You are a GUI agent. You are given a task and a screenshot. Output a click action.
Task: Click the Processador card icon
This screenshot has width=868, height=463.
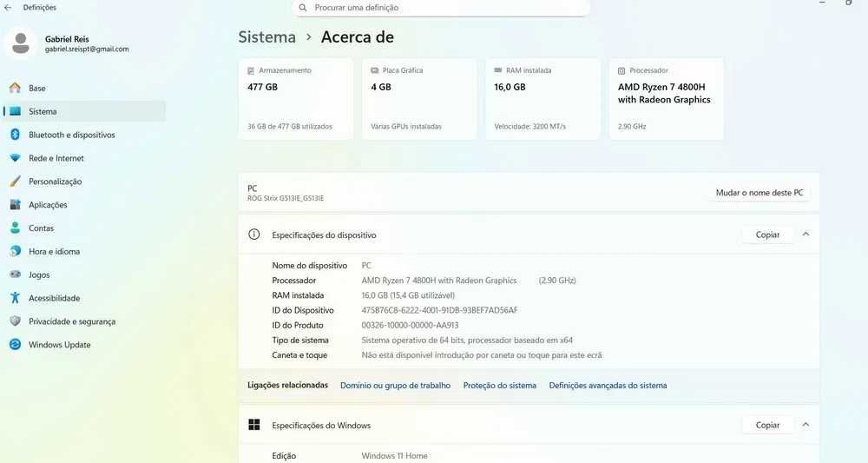click(621, 71)
